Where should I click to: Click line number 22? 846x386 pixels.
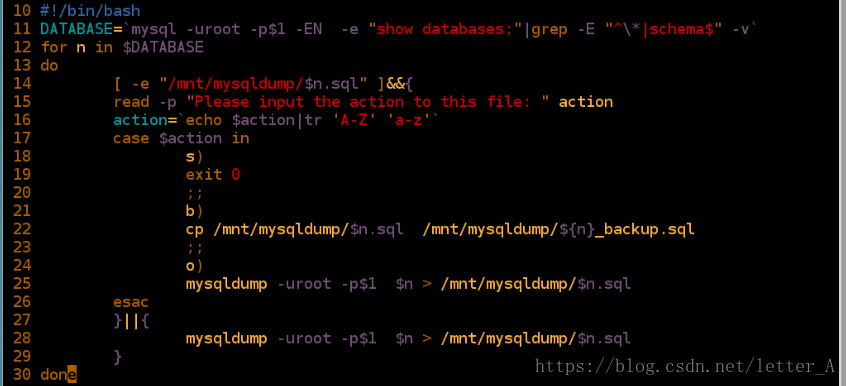pos(22,229)
